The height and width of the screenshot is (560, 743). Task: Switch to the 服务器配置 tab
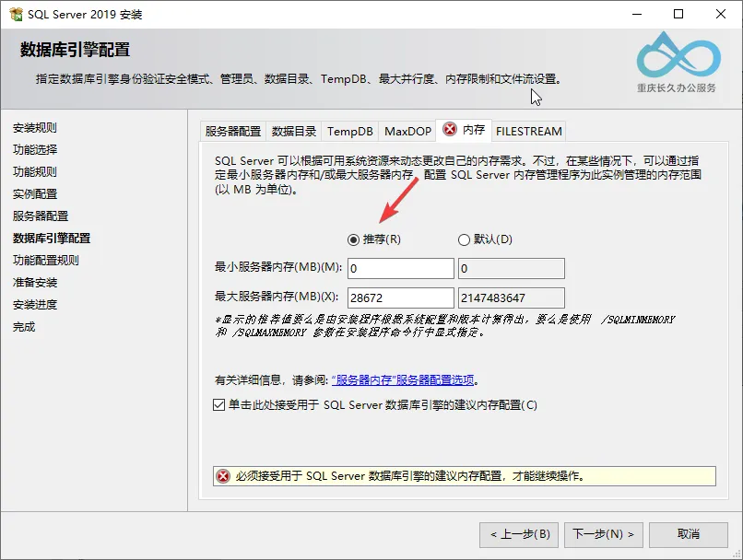coord(232,131)
